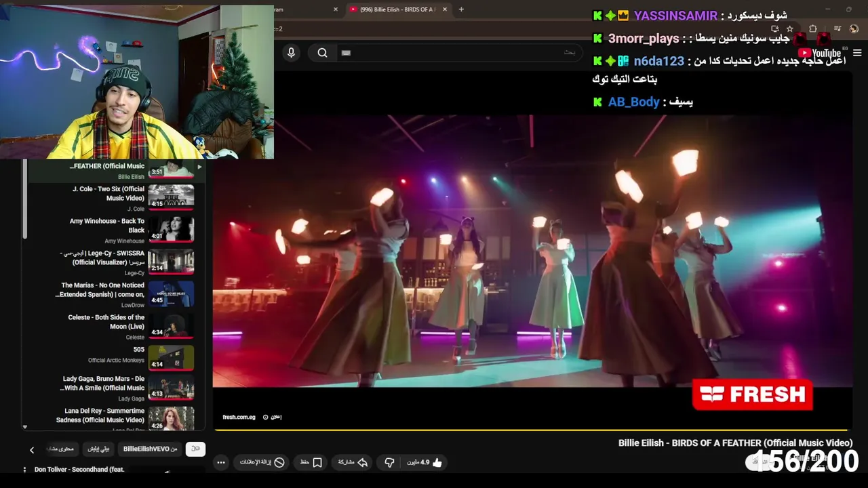Open the YouTube hamburger guide menu

pyautogui.click(x=856, y=53)
